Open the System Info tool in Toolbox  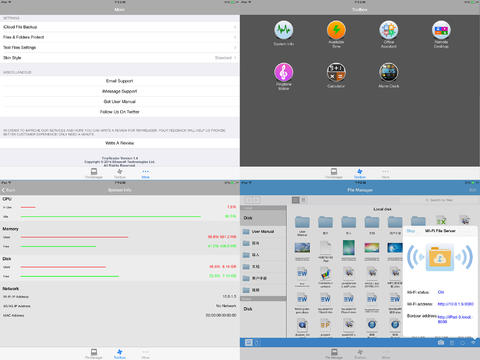284,30
